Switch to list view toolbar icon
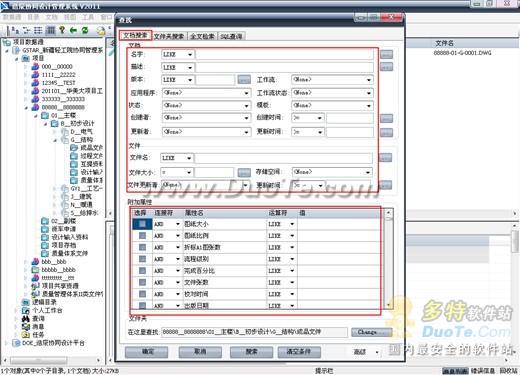 pyautogui.click(x=38, y=30)
